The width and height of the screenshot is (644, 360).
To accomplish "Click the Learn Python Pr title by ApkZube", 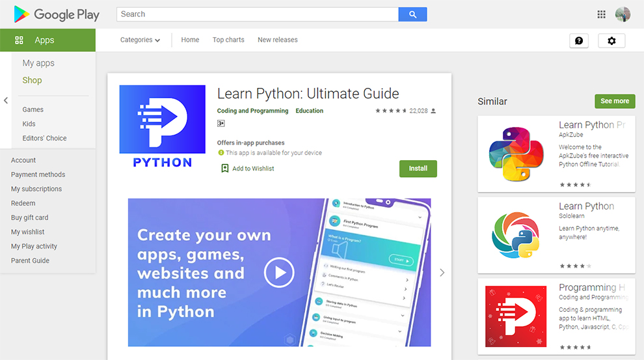I will (592, 125).
